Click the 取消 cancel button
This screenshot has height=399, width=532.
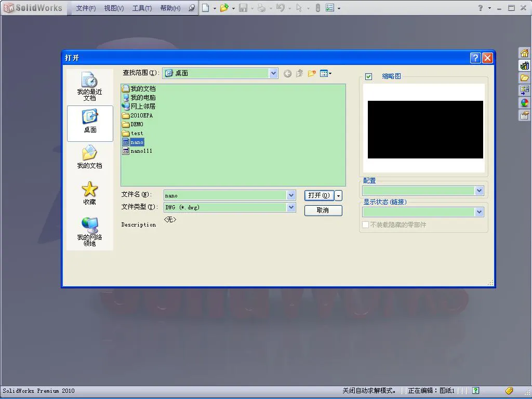click(x=323, y=210)
